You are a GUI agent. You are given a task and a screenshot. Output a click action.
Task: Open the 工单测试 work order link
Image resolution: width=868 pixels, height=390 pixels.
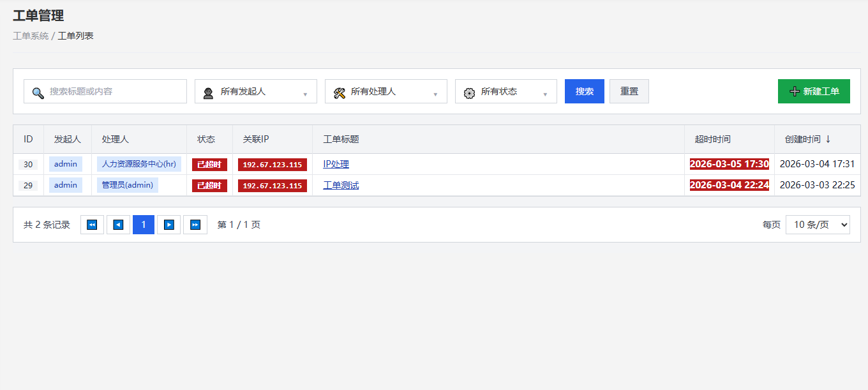click(x=341, y=185)
